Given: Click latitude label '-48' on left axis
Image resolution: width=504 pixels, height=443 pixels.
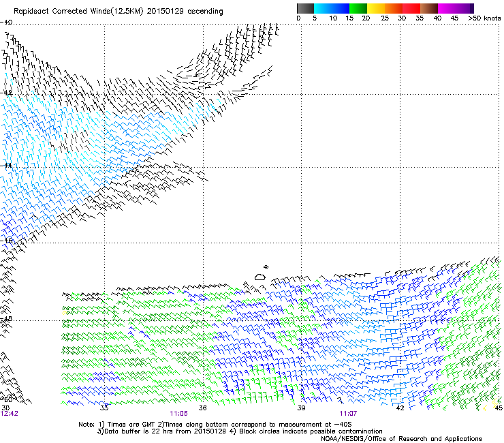Looking at the screenshot, I should pos(6,318).
